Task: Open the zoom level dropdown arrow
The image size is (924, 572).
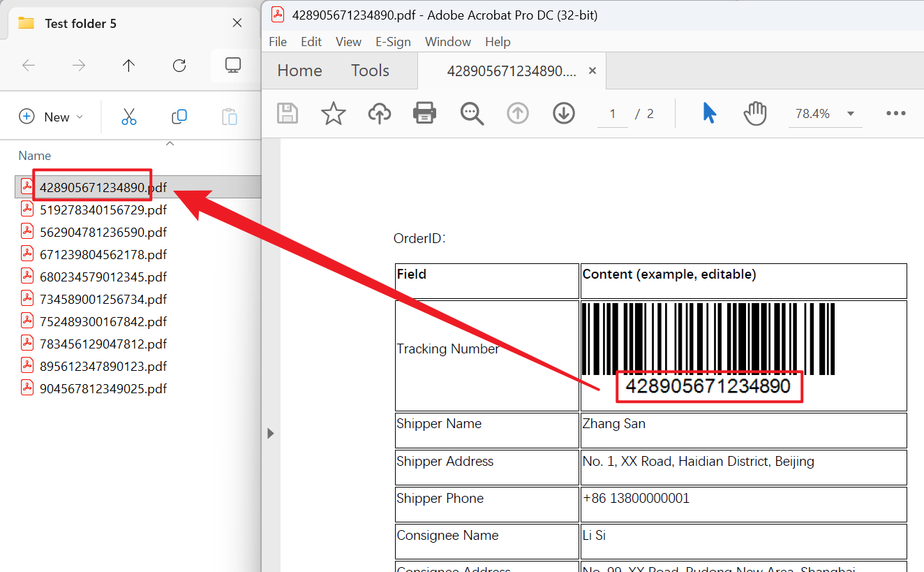Action: click(x=850, y=114)
